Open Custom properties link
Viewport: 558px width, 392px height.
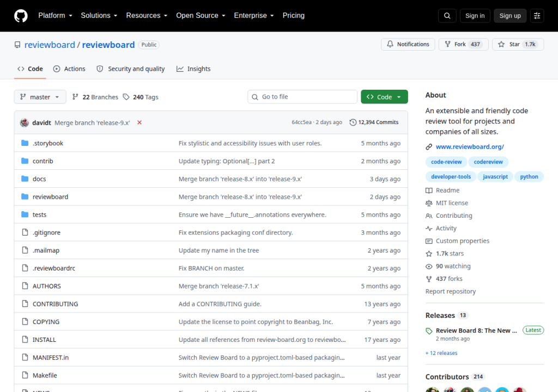(462, 241)
